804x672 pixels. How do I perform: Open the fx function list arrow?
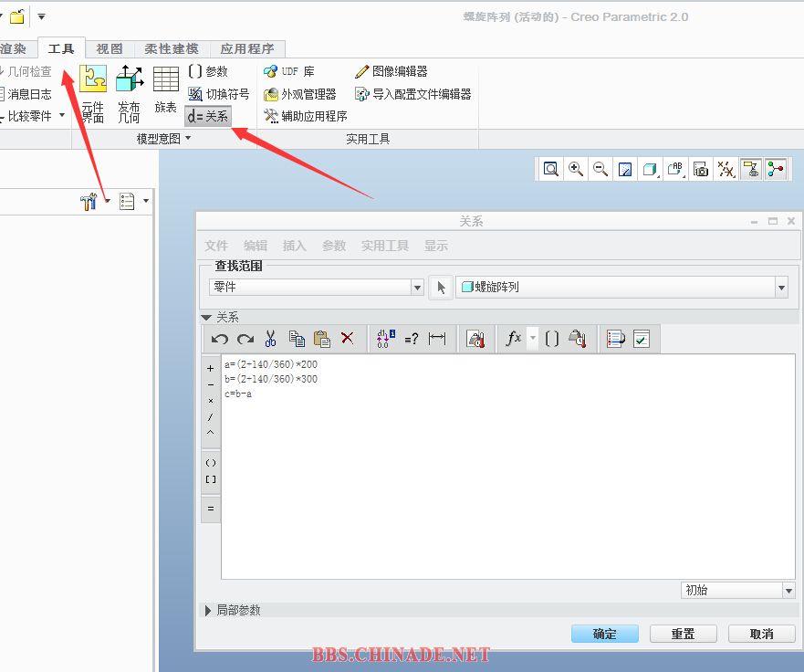coord(533,338)
